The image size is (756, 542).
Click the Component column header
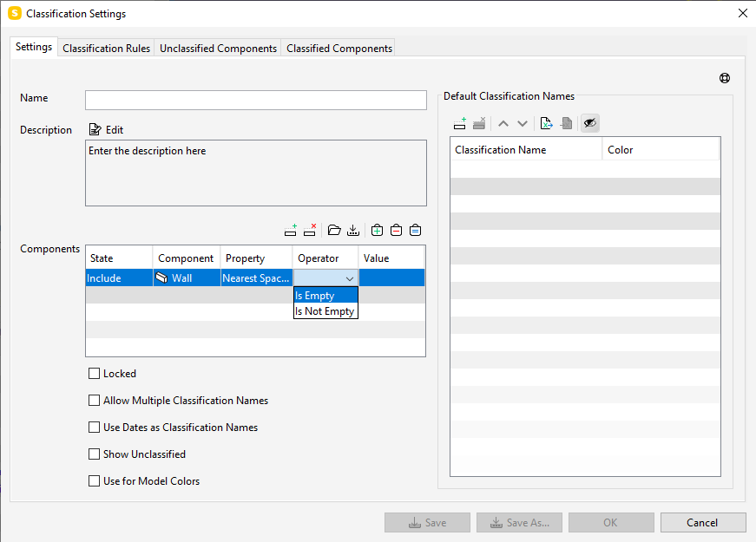click(187, 258)
